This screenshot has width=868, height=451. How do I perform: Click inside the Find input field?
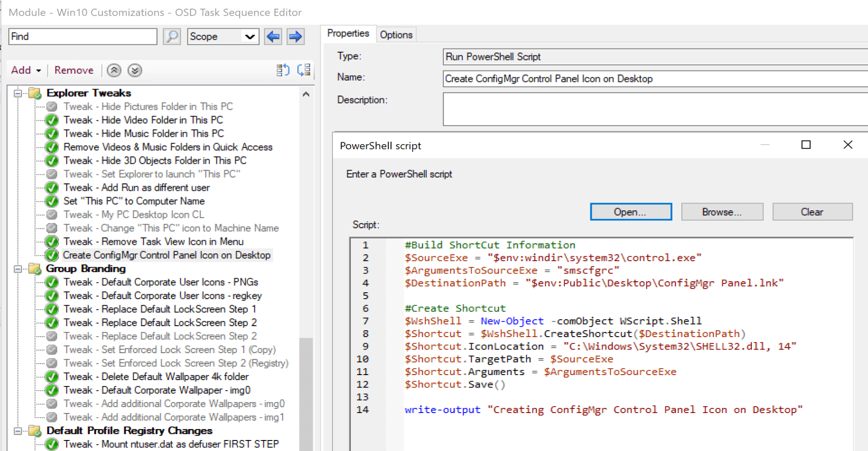click(82, 36)
